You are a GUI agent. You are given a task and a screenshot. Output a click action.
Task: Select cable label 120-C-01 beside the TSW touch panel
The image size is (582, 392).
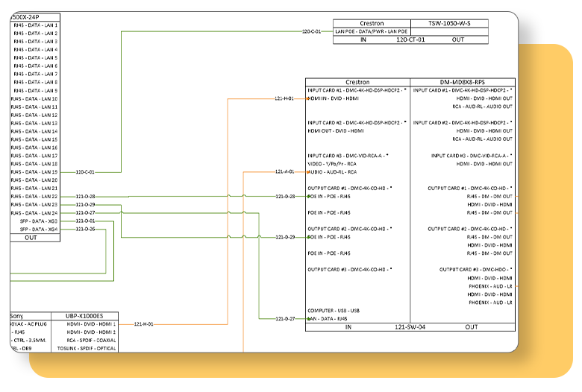point(312,31)
